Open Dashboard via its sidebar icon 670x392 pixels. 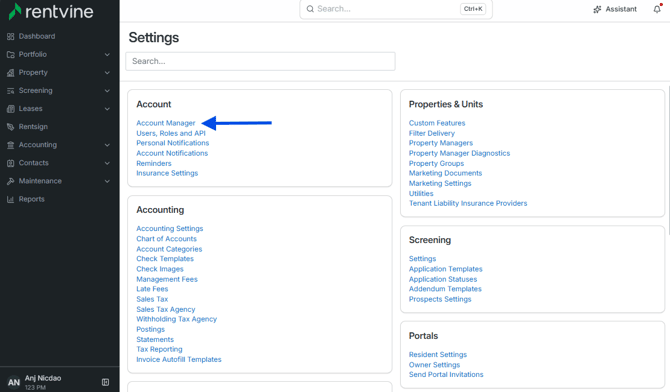click(x=11, y=36)
